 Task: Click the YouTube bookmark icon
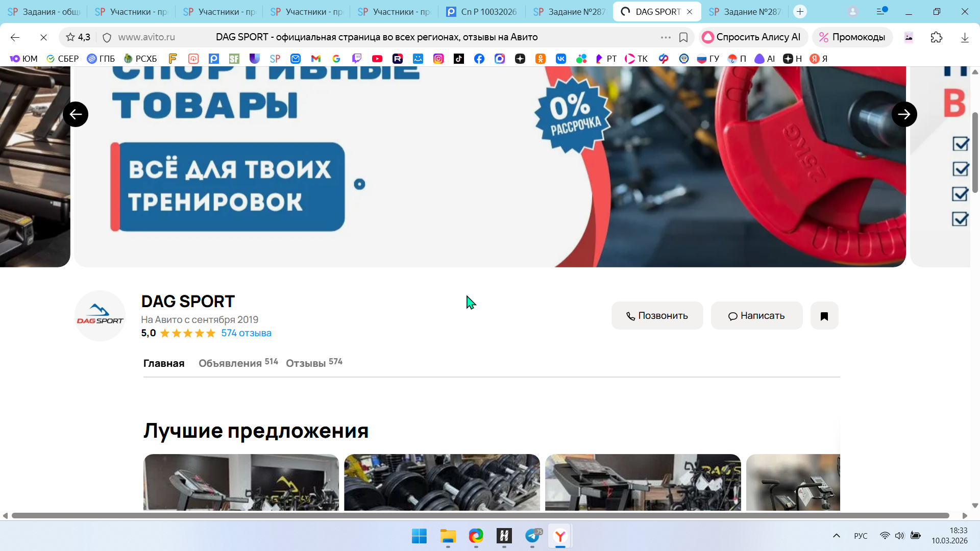(377, 59)
